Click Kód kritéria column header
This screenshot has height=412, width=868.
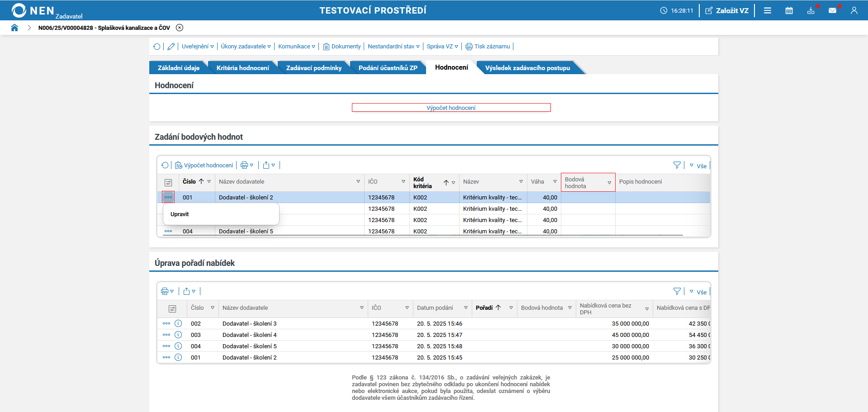click(x=422, y=183)
